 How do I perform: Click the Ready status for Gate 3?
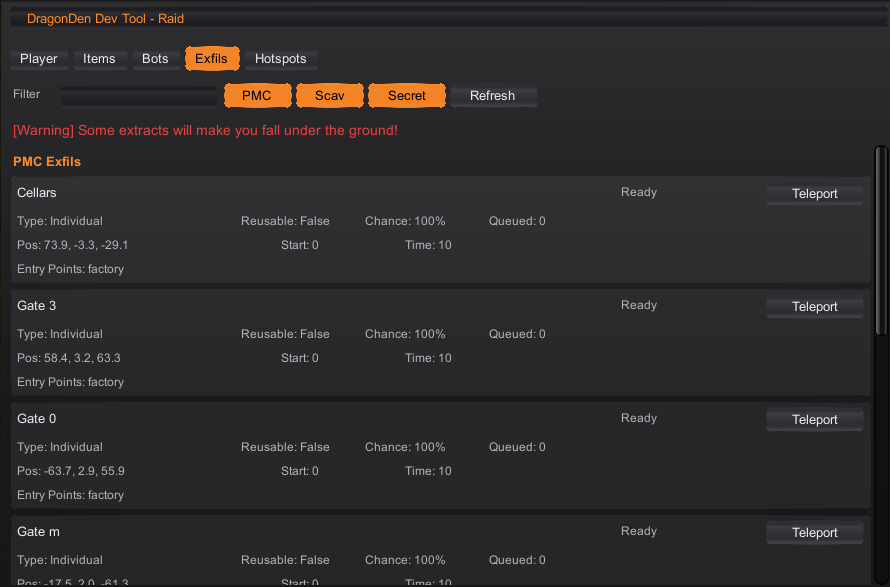coord(639,305)
